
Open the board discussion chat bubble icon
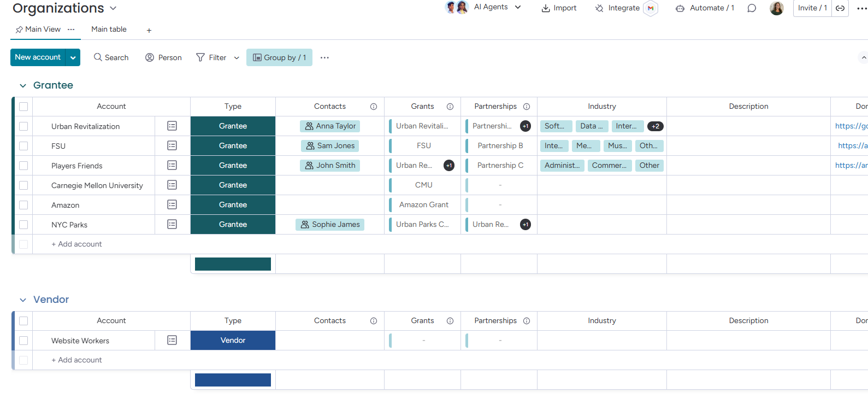pos(752,8)
